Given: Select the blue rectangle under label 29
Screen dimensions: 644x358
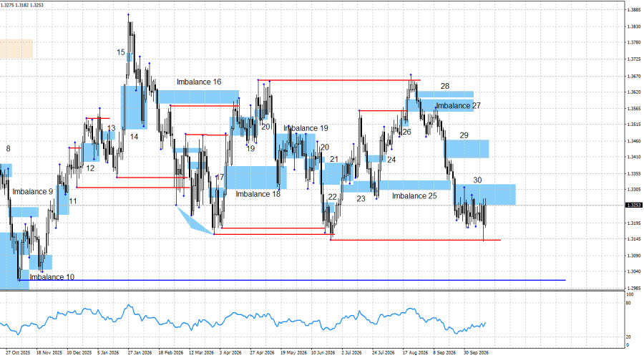Looking at the screenshot, I should pos(467,149).
